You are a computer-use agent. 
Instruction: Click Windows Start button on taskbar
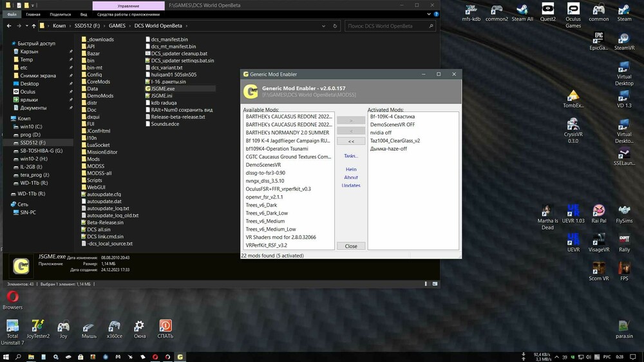(6, 357)
